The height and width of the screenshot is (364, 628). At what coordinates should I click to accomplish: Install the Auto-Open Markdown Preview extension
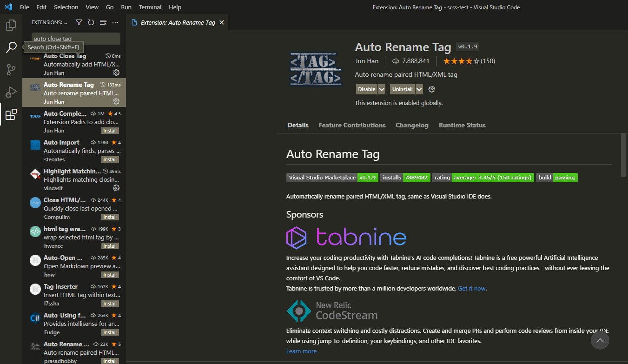[x=110, y=275]
